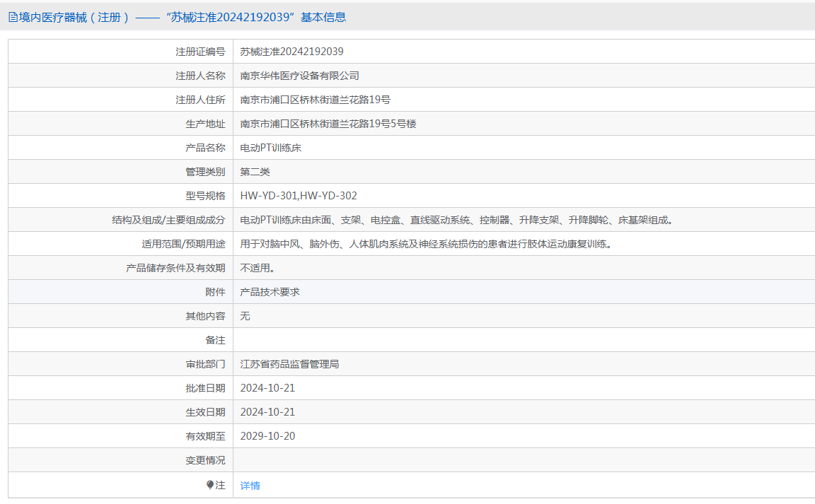This screenshot has height=504, width=815.
Task: Click the 产品储存条件及有效期 label
Action: (x=175, y=268)
